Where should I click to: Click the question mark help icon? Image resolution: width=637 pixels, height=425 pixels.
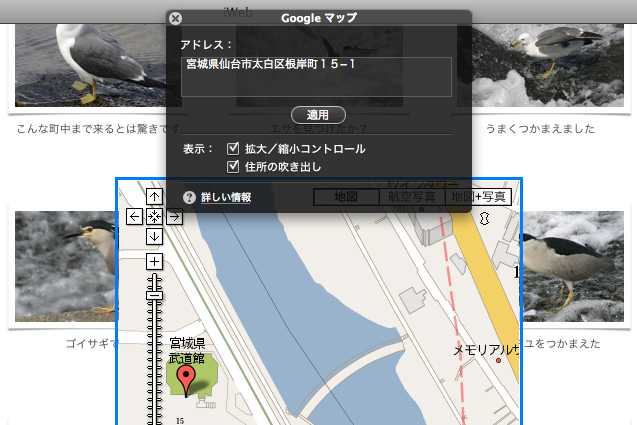pos(189,197)
